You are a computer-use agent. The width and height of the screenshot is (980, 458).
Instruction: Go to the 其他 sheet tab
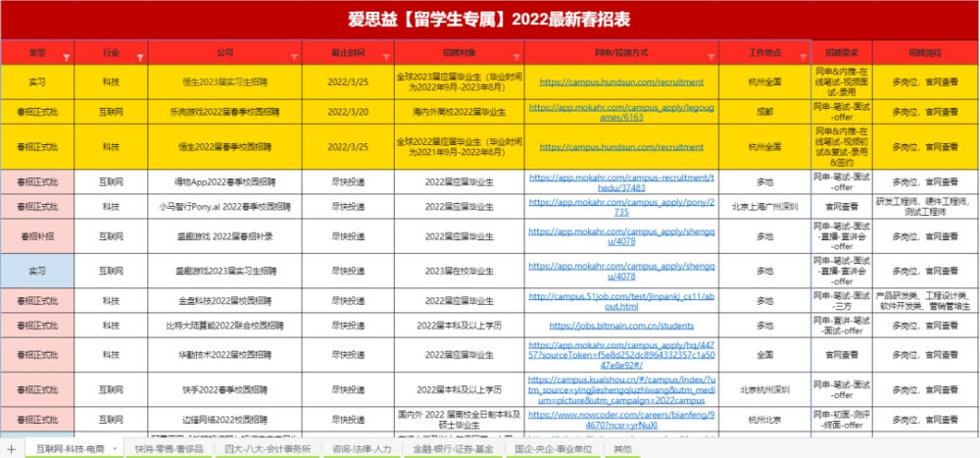point(622,448)
